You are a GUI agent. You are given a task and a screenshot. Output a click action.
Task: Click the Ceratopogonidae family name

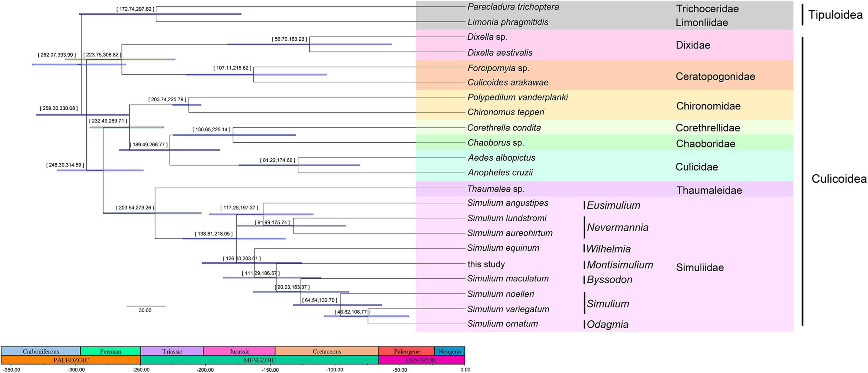[x=715, y=77]
